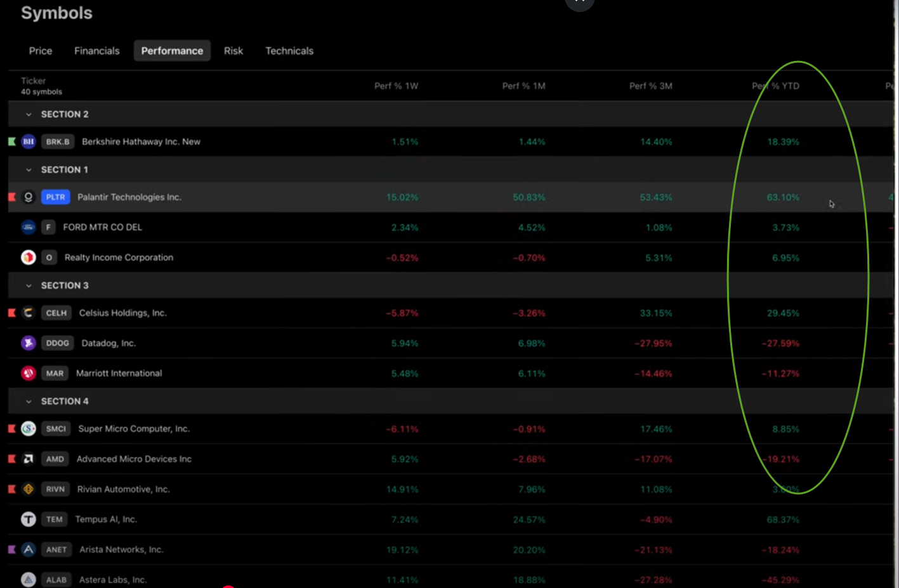Image resolution: width=899 pixels, height=588 pixels.
Task: Click the ANET ticker badge
Action: (x=56, y=550)
